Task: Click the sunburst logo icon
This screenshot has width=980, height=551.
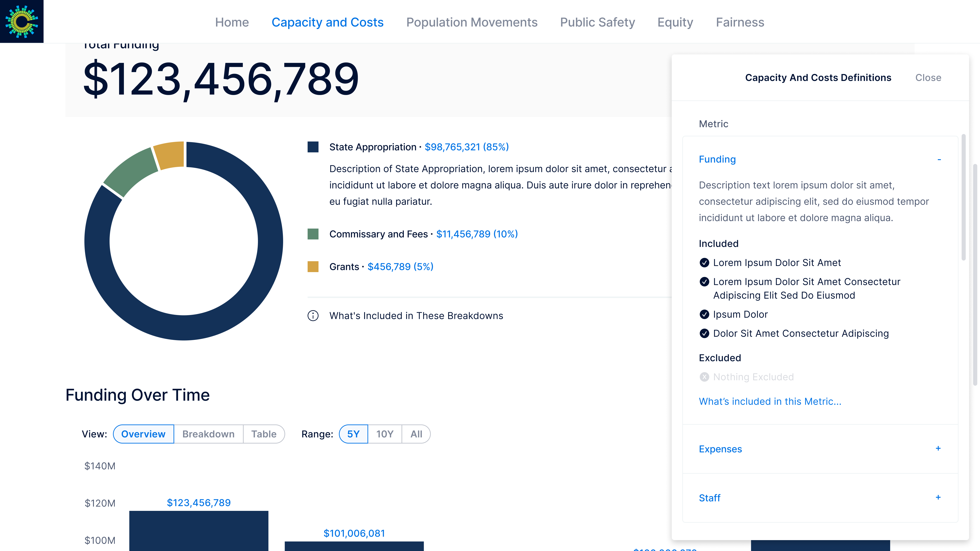Action: tap(22, 21)
